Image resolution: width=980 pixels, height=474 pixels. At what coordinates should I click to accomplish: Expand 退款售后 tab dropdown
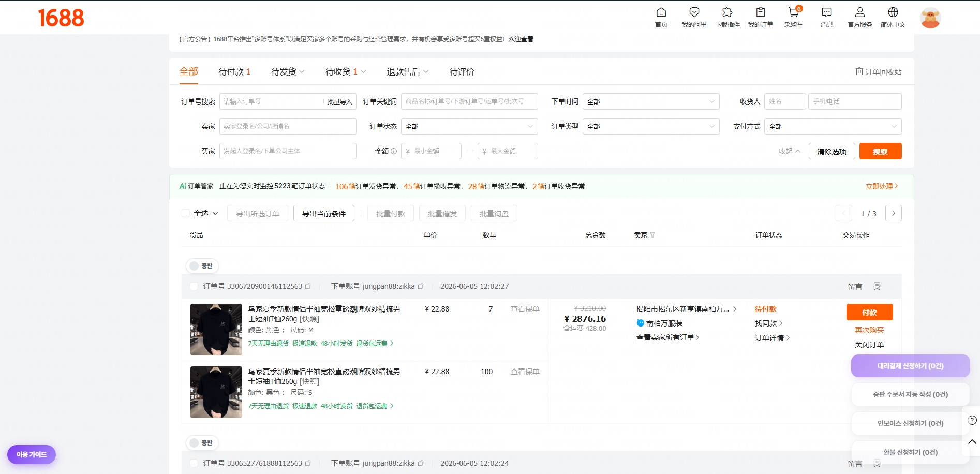coord(426,72)
